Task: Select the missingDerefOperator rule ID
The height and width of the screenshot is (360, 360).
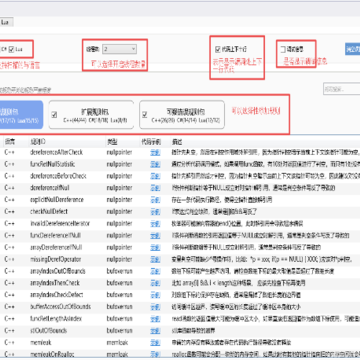Action: tap(56, 259)
